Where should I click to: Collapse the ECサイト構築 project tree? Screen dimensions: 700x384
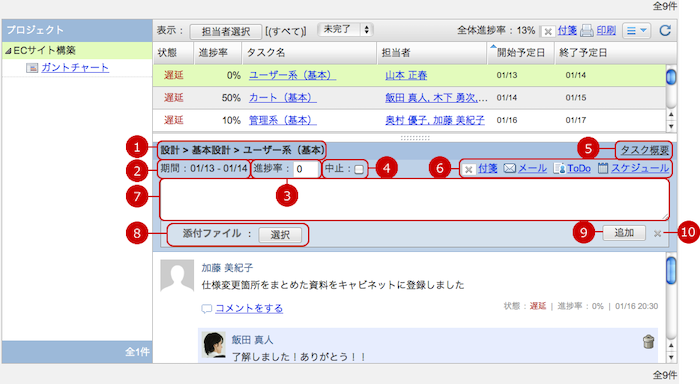pos(8,51)
